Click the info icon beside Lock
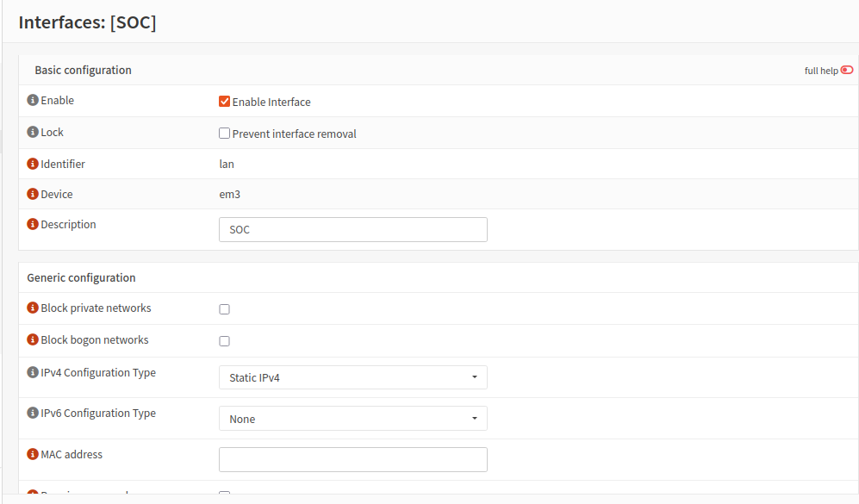Screen dimensions: 859x504 (34, 133)
